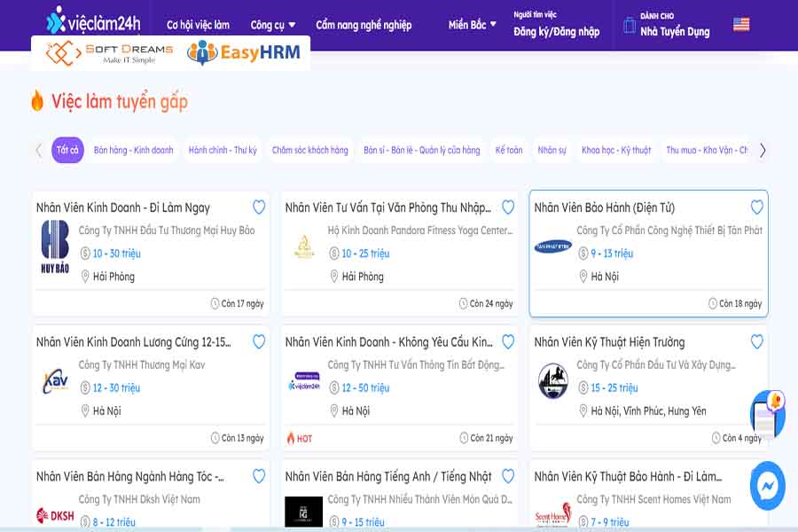Select the Nhân sự tab
The image size is (798, 532).
point(552,150)
